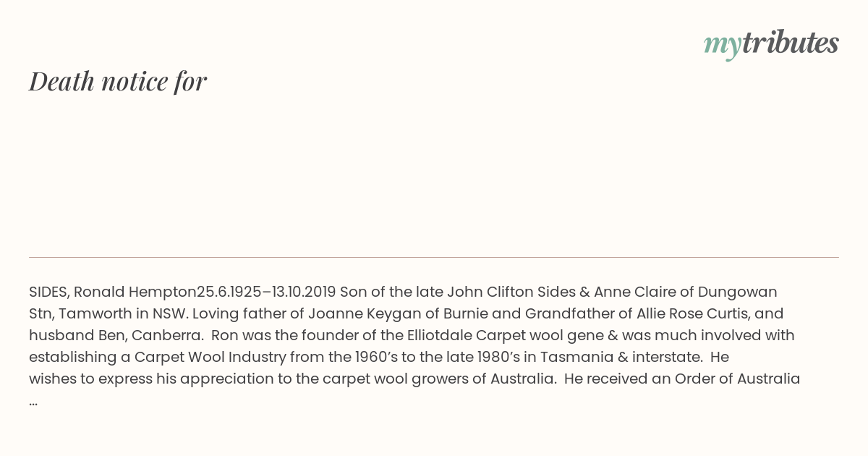The width and height of the screenshot is (868, 456).
Task: Click the horizontal divider line above notice
Action: pyautogui.click(x=434, y=257)
